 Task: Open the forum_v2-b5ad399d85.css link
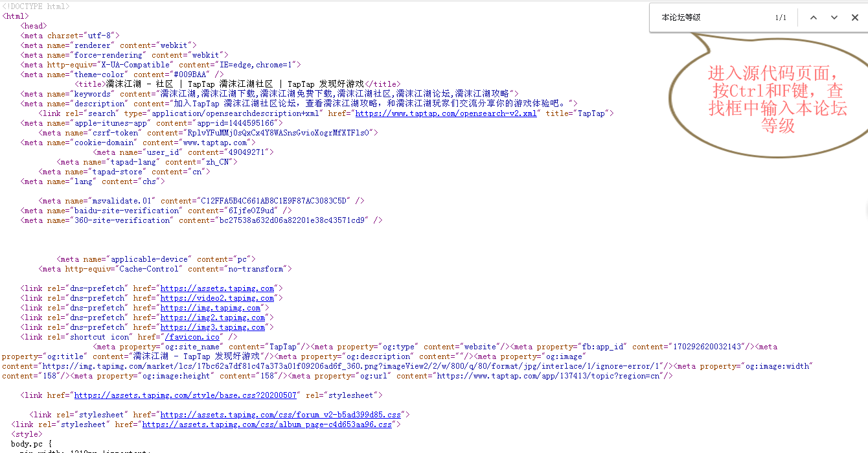(281, 415)
